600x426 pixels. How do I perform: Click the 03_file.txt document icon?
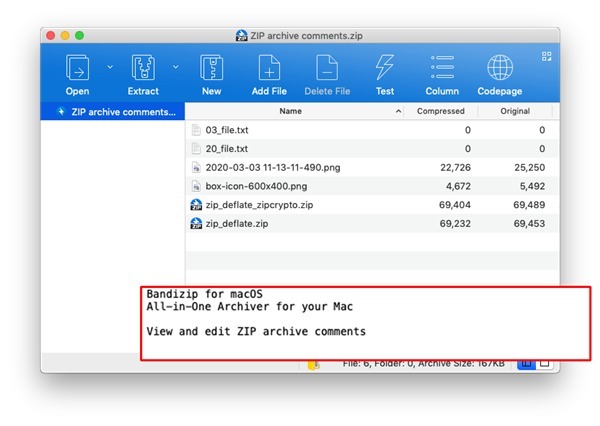coord(196,130)
